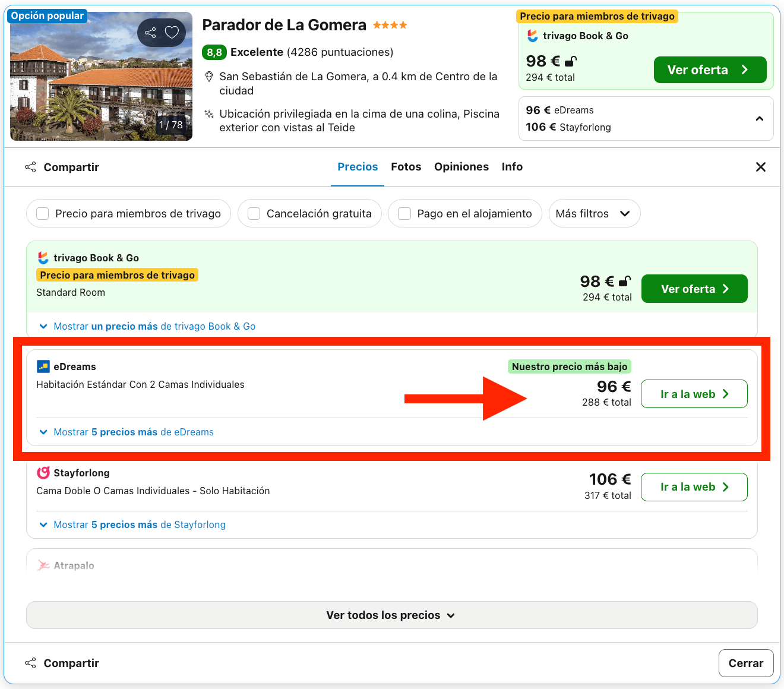
Task: Click Ir a la web for Stayforlong
Action: tap(694, 487)
